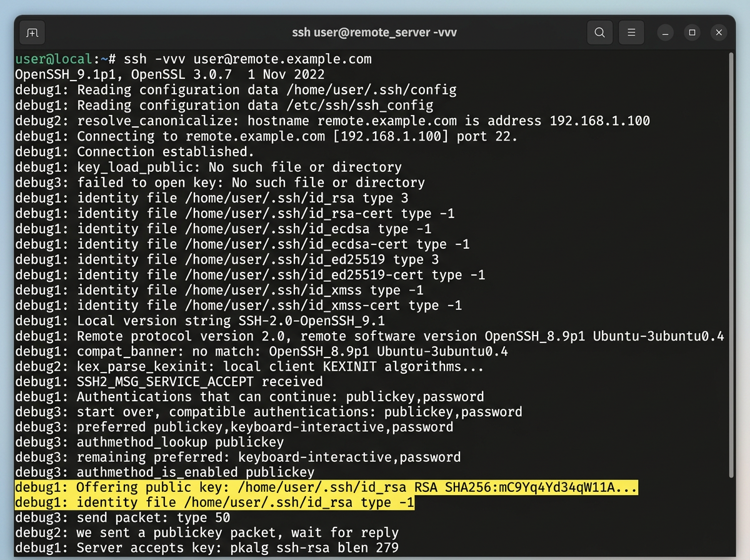
Task: Click the 'remaining preferred: keyboard-interactive,password' line
Action: click(x=239, y=457)
